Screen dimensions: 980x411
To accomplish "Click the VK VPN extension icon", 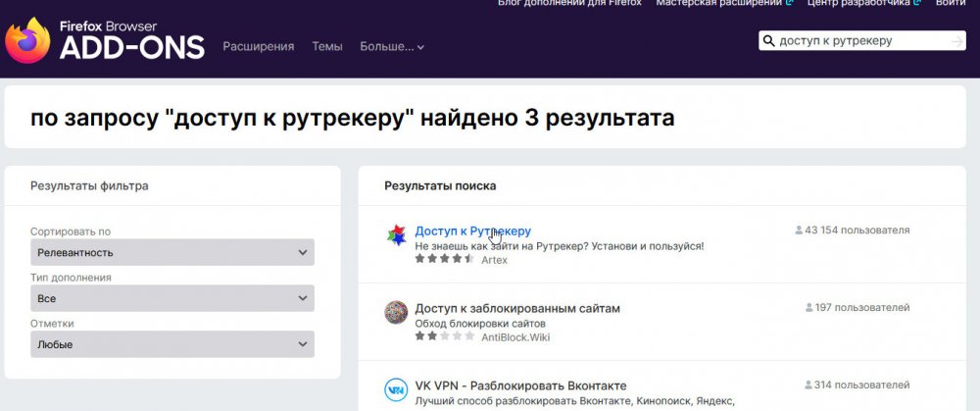I will pyautogui.click(x=396, y=389).
